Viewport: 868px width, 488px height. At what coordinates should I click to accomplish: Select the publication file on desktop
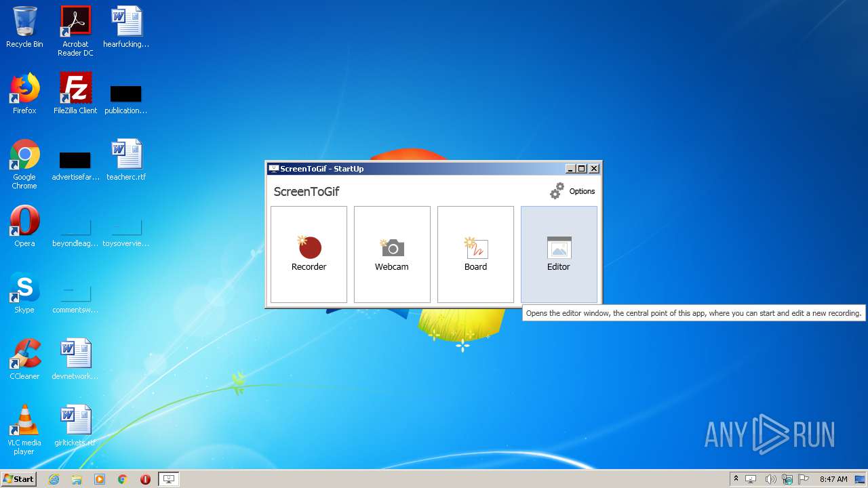126,99
